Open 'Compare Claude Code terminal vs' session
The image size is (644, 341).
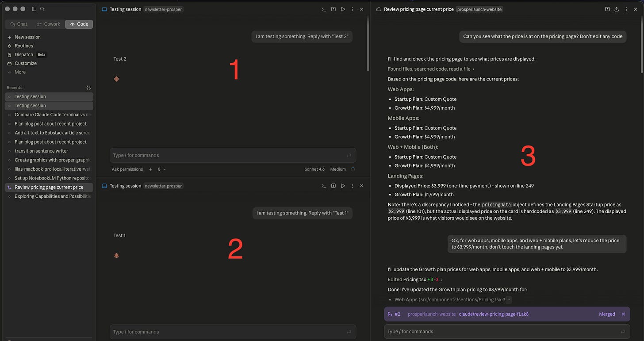(49, 115)
